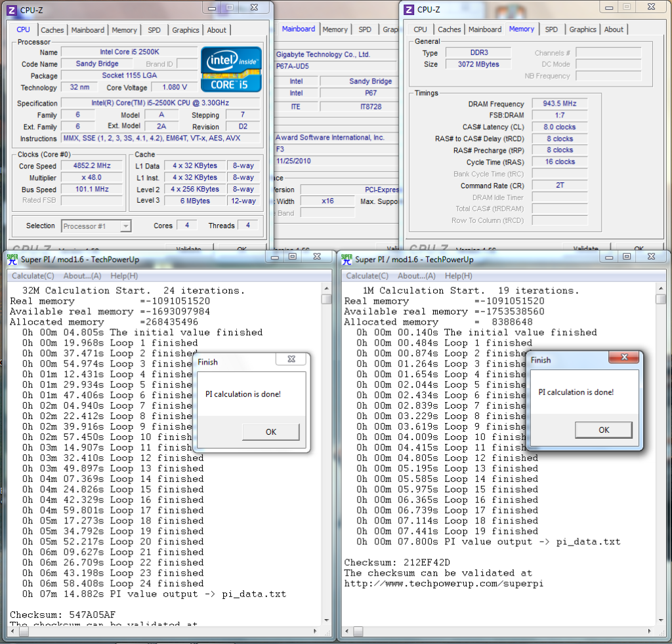Open Calculate(C) menu in left Super PI window
Screen dimensions: 672x644
[x=33, y=275]
